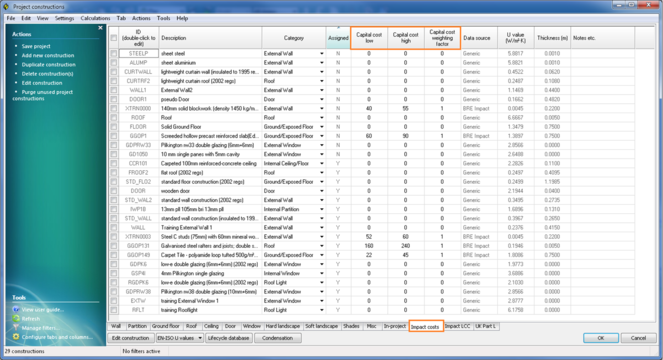
Task: Click the Configure tabs and columns gear icon
Action: pos(16,337)
